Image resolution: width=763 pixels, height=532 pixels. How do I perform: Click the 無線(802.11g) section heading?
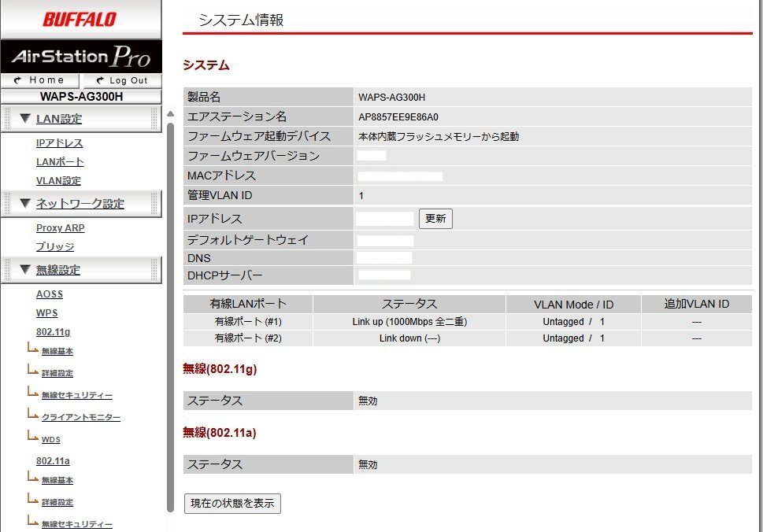[x=220, y=369]
